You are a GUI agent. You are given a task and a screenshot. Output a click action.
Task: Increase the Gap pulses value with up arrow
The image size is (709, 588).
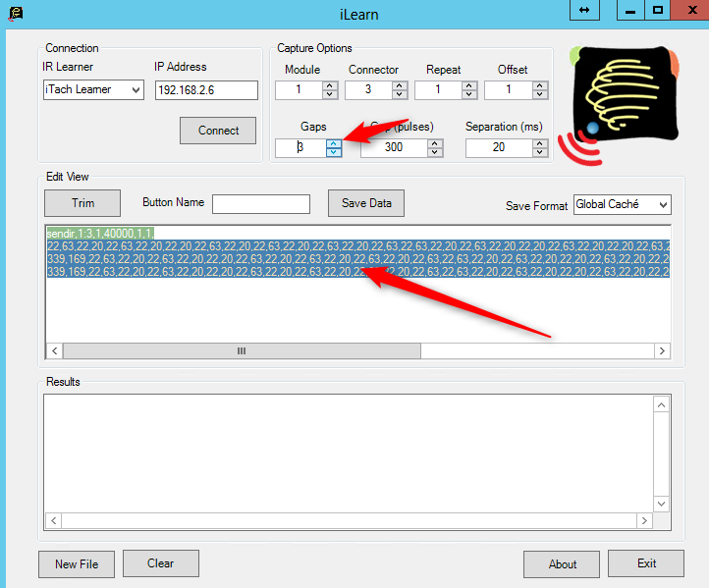pos(435,143)
